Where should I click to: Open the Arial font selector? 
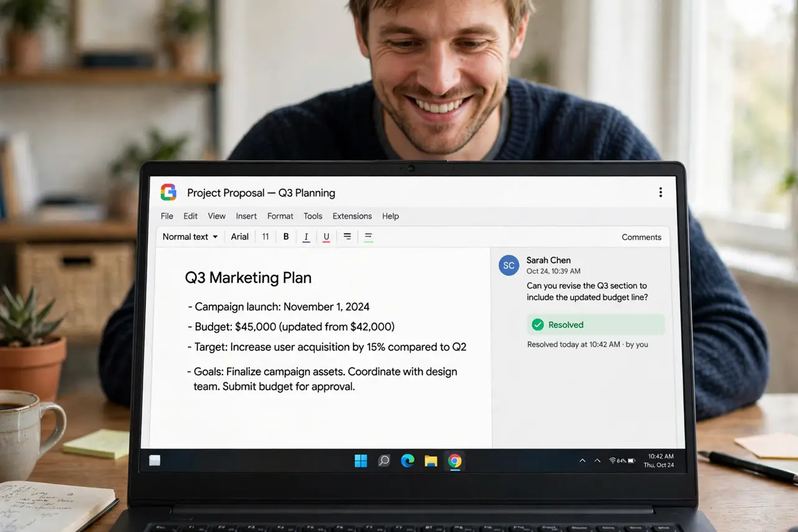coord(239,237)
